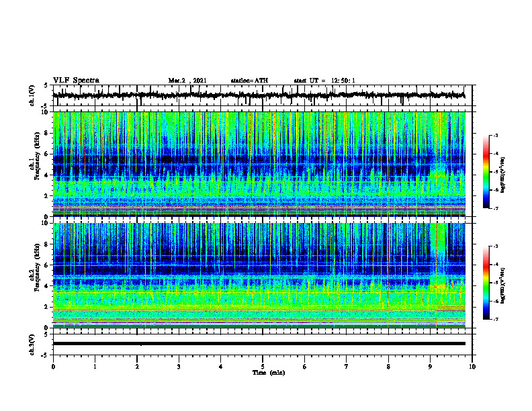Click the "Time (min)" axis label
Screen dimensions: 532x411
pyautogui.click(x=269, y=373)
